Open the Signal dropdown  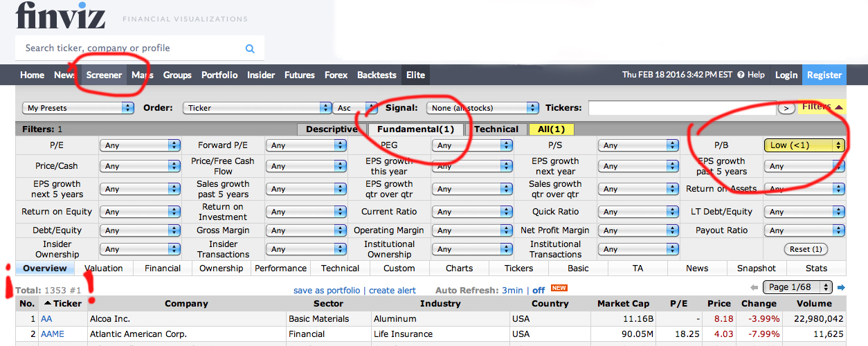pos(482,108)
